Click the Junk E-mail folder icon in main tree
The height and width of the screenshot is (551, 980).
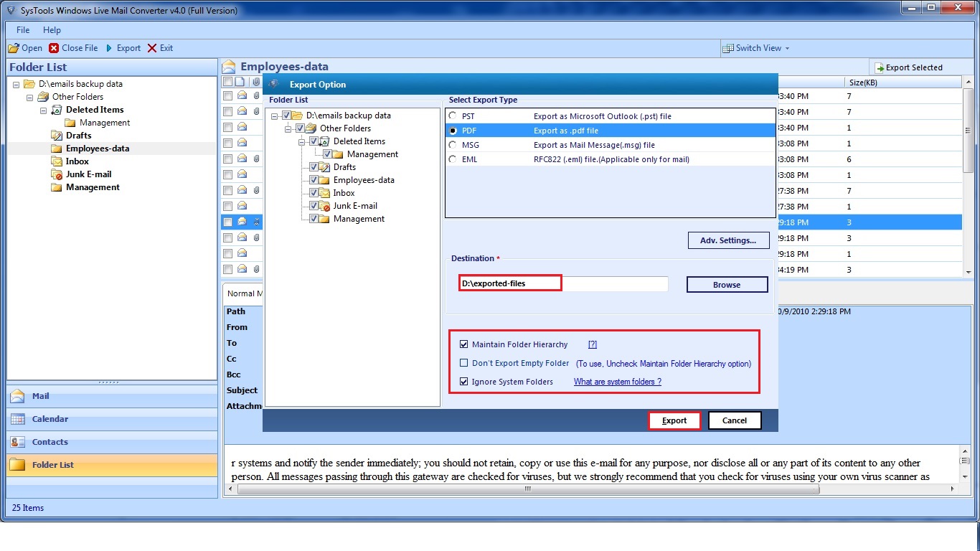click(57, 174)
